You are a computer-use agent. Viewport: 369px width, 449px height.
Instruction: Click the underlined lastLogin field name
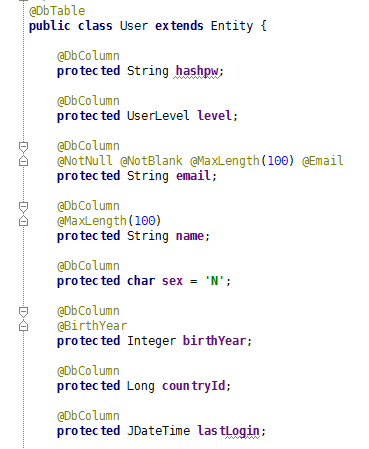pyautogui.click(x=228, y=431)
